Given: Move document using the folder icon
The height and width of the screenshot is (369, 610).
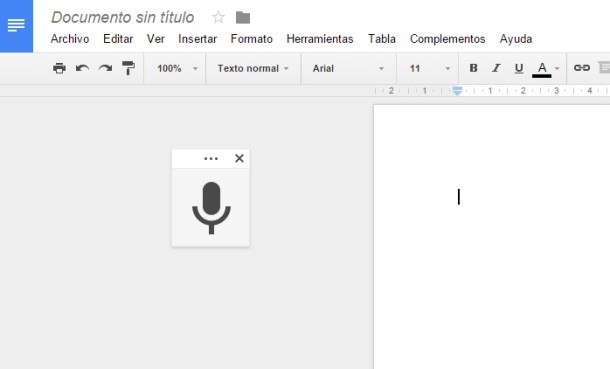Looking at the screenshot, I should pos(243,17).
